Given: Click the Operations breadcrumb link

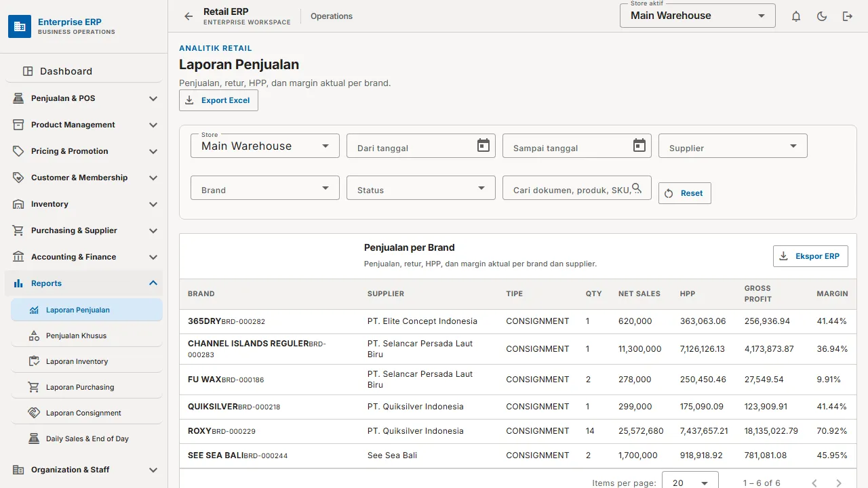Looking at the screenshot, I should (332, 16).
